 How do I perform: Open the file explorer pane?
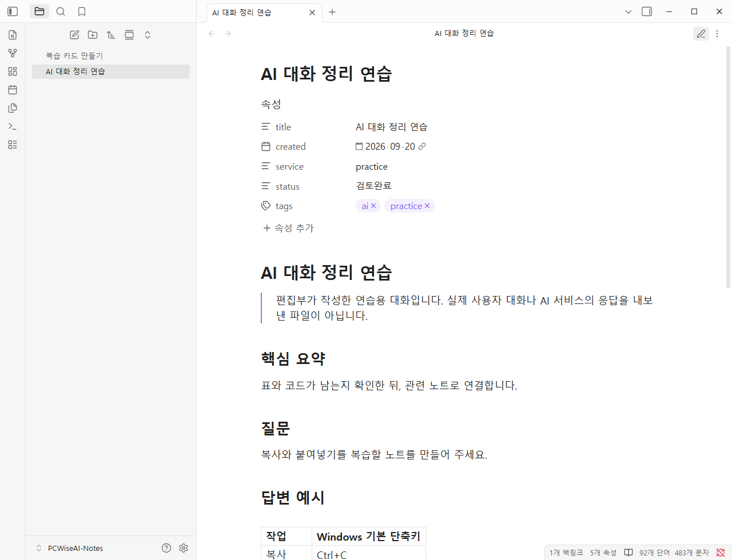(39, 11)
